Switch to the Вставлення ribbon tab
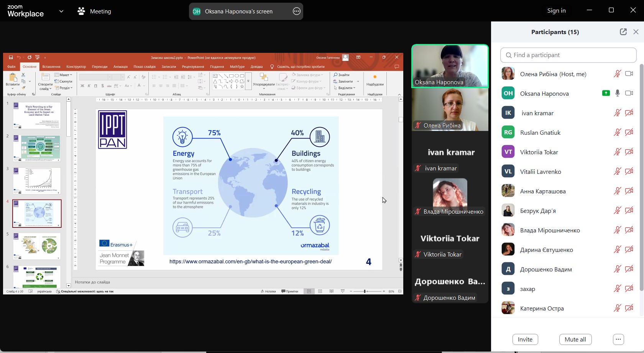This screenshot has height=353, width=644. click(x=51, y=67)
